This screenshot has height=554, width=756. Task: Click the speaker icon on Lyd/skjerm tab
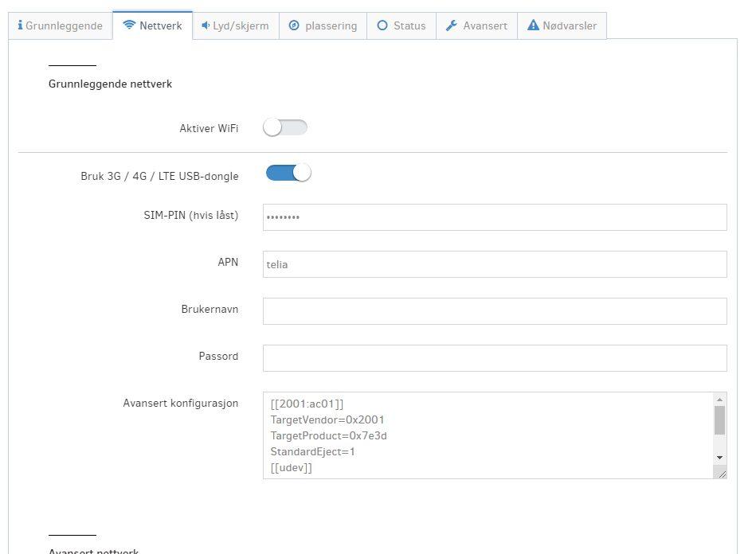(206, 25)
